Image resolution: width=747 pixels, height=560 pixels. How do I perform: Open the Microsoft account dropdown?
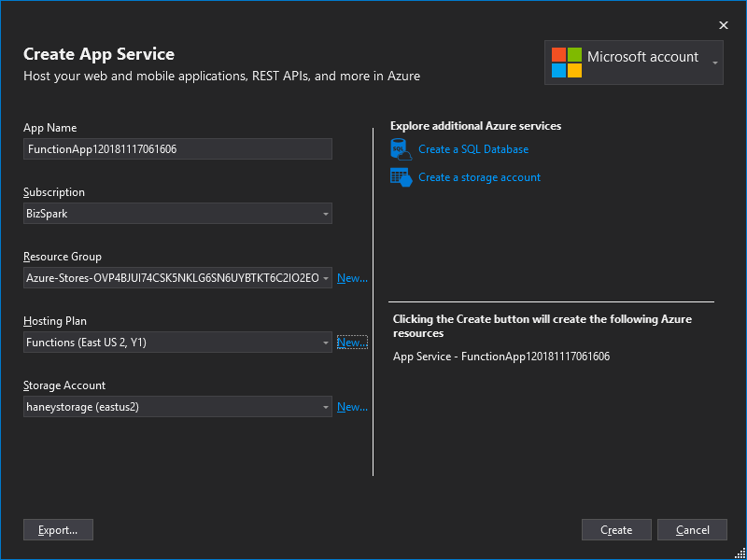point(634,63)
